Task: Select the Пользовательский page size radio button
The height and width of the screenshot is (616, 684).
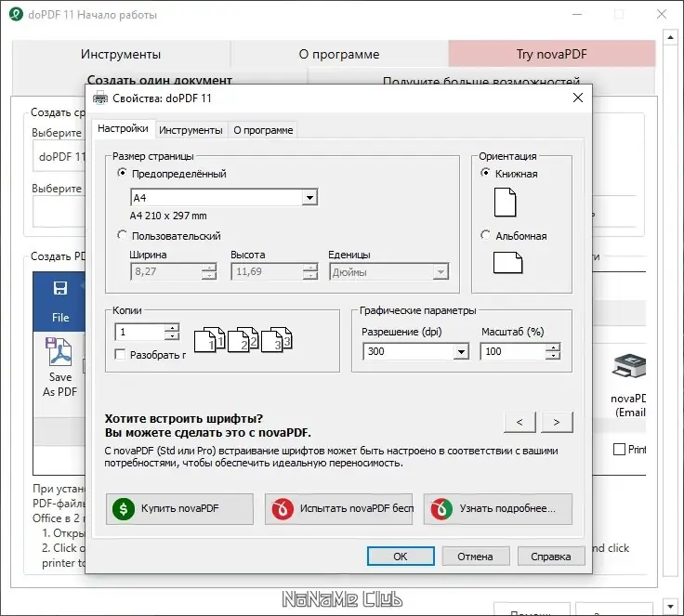Action: click(x=122, y=236)
